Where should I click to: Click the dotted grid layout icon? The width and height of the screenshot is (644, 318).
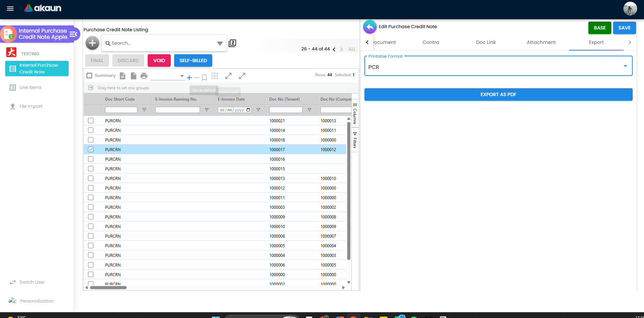[x=215, y=76]
